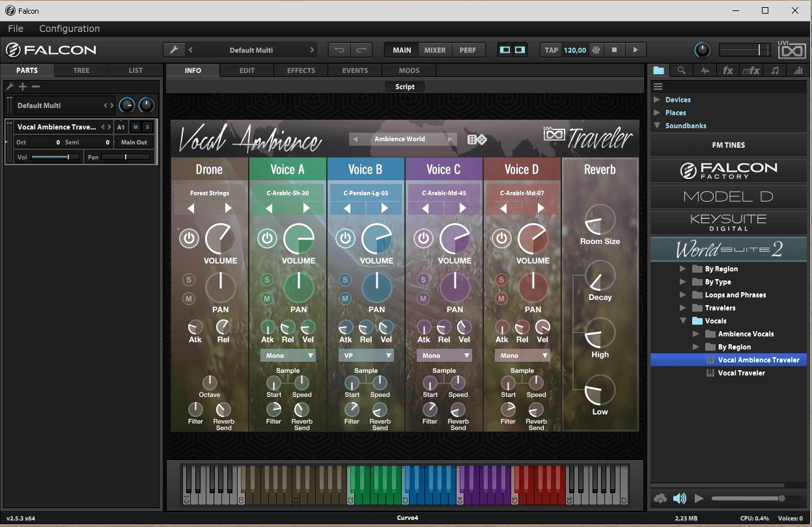The image size is (812, 527).
Task: Select previous Voice C sample with left arrow
Action: (426, 208)
